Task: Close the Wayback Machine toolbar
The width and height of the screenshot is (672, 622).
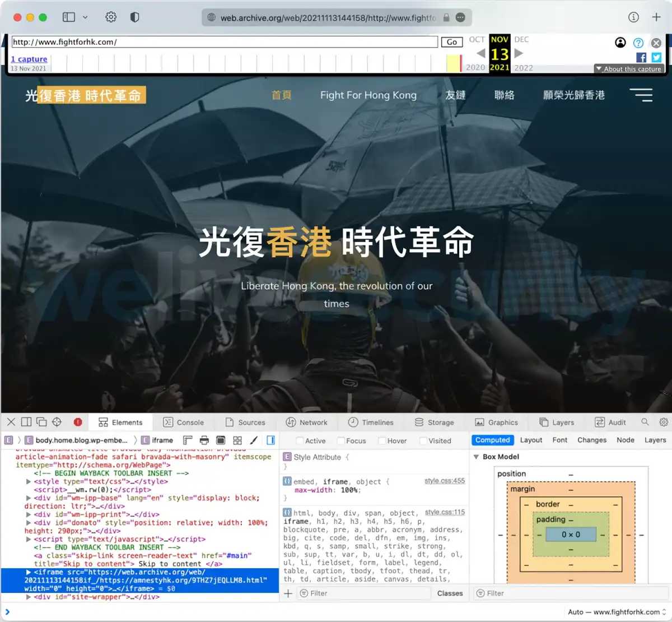Action: [x=656, y=43]
